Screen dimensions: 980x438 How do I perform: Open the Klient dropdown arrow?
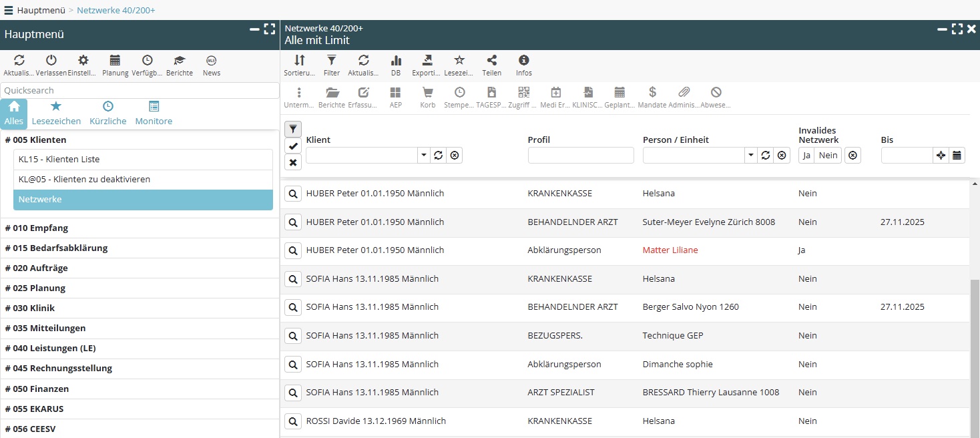(424, 156)
